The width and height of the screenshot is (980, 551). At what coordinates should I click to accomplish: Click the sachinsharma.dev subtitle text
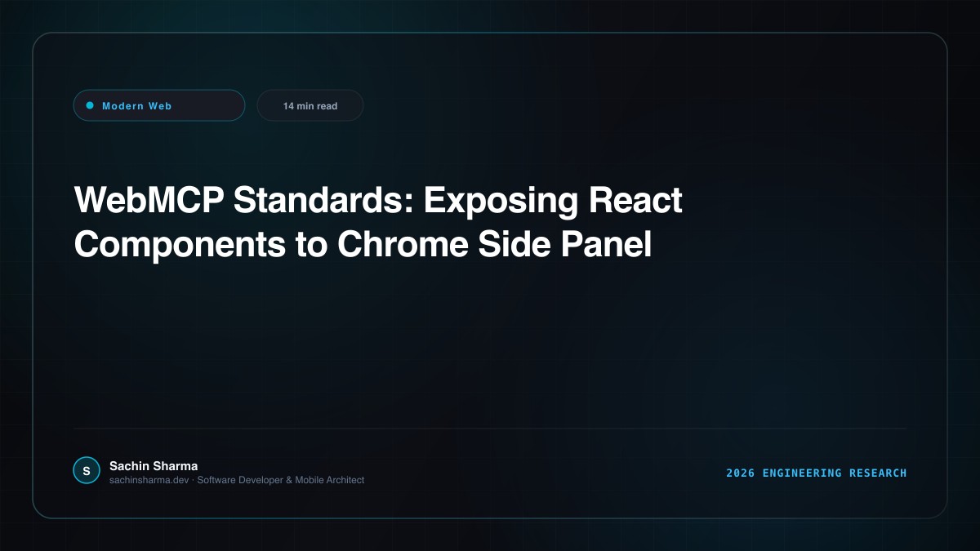coord(237,480)
